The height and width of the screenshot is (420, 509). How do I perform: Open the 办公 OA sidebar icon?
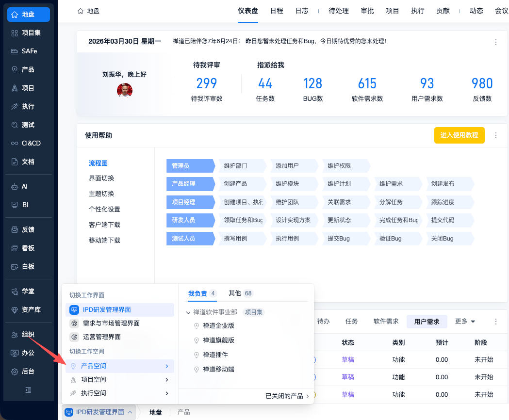point(15,353)
